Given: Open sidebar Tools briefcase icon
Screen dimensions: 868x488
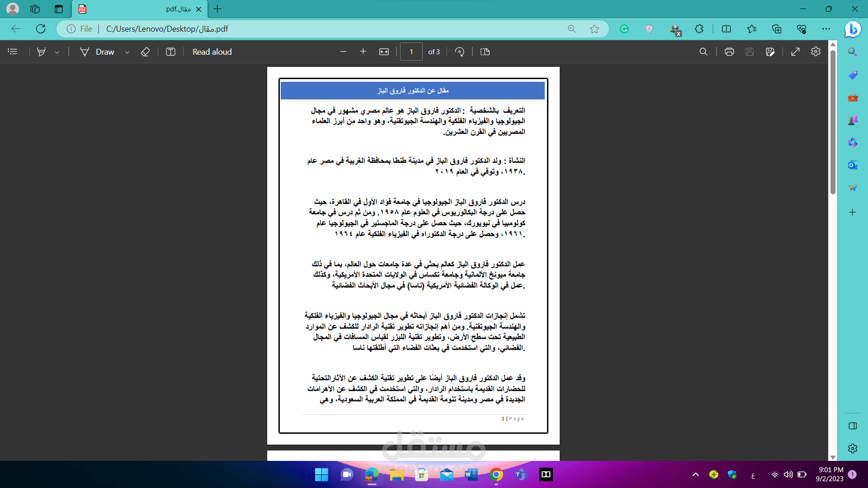Looking at the screenshot, I should click(853, 98).
